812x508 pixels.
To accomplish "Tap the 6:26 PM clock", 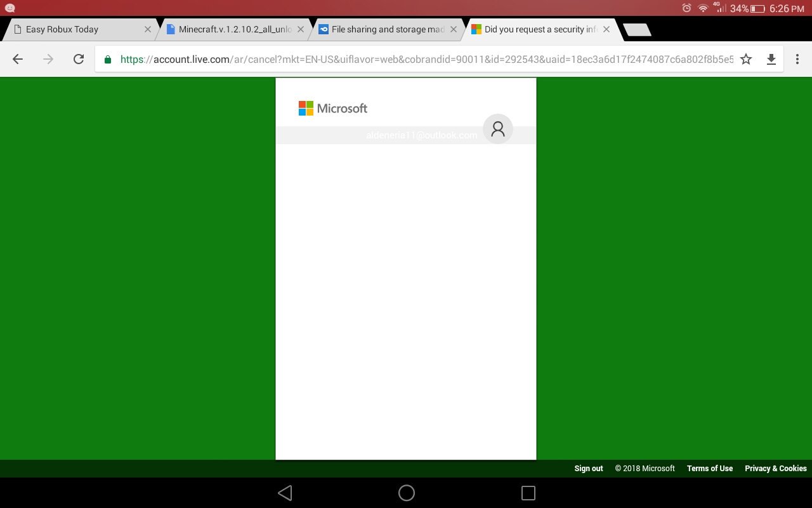I will pos(787,8).
